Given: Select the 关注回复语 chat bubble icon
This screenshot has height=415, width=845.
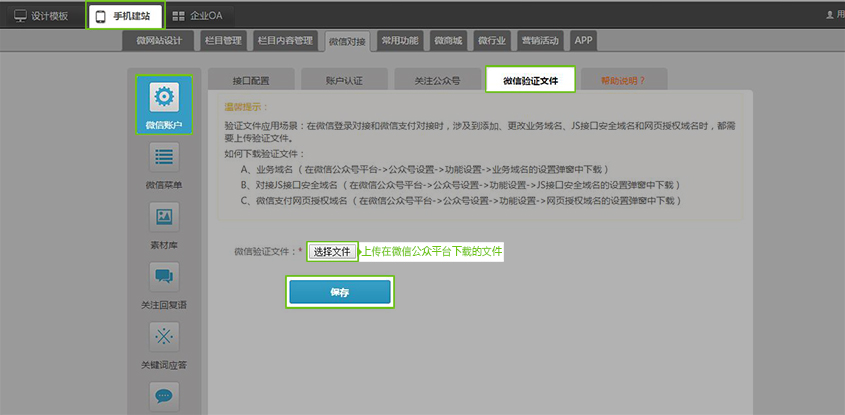Looking at the screenshot, I should coord(164,277).
